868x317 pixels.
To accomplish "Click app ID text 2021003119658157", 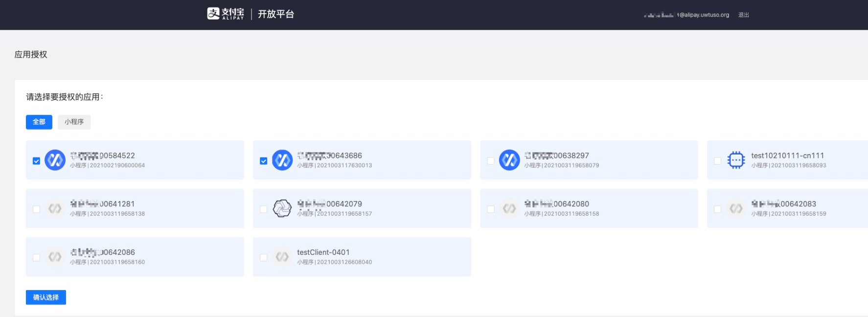I will point(344,214).
